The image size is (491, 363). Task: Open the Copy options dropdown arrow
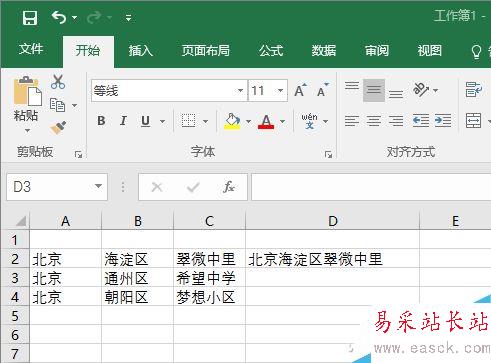(x=75, y=106)
